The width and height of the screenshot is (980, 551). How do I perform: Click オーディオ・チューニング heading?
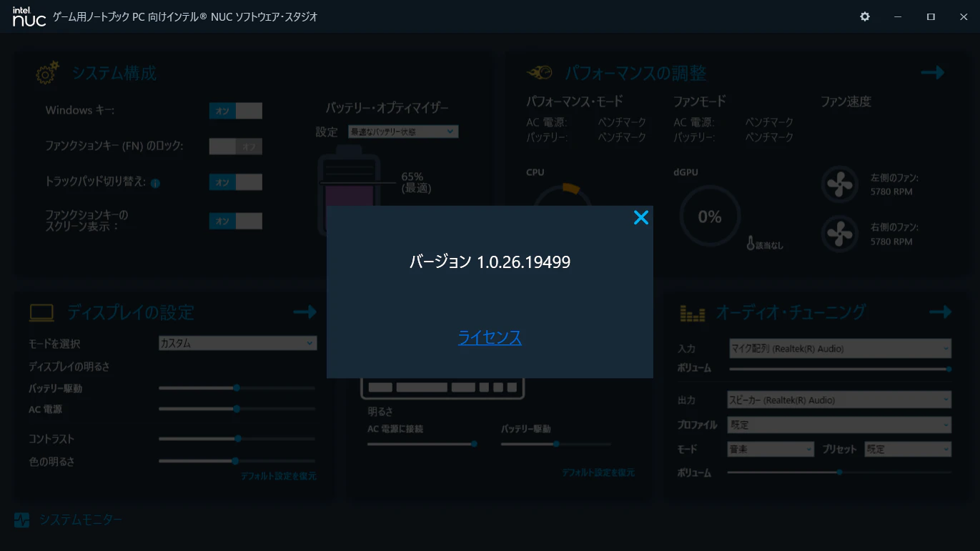[791, 312]
